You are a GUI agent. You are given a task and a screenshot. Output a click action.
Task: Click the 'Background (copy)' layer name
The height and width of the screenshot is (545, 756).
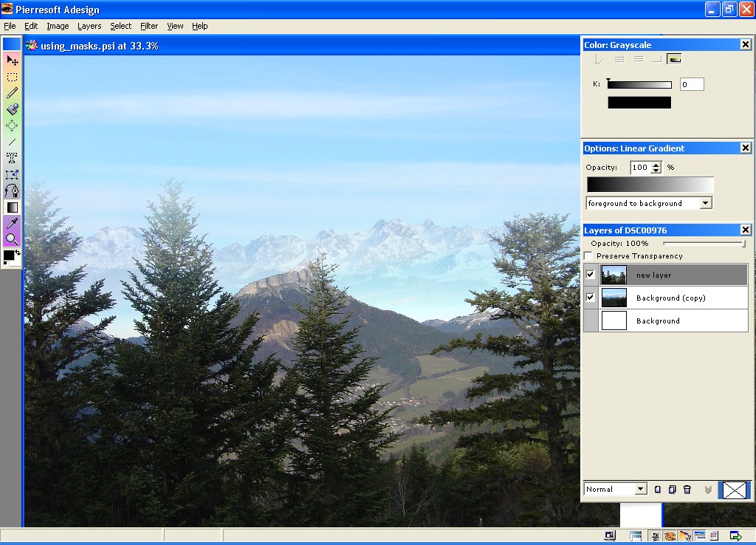click(x=670, y=298)
